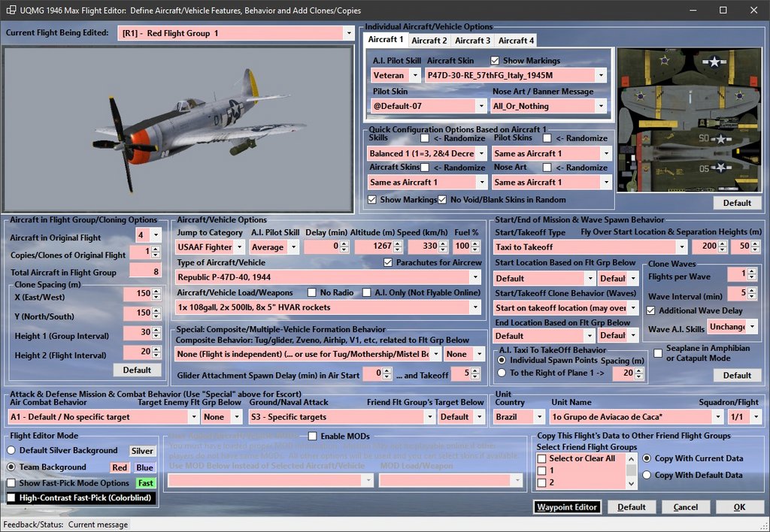770x532 pixels.
Task: Enable Randomize for Pilot Skins
Action: (x=547, y=138)
